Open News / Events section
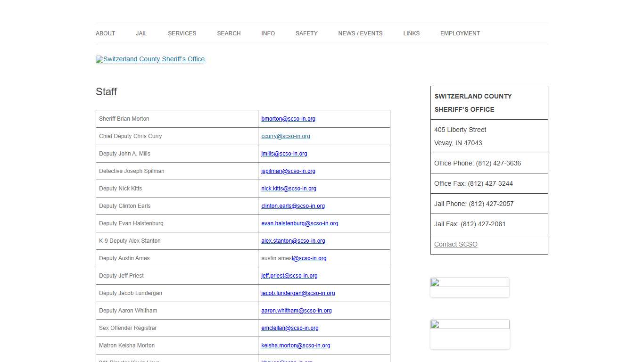This screenshot has height=362, width=644. click(x=360, y=33)
